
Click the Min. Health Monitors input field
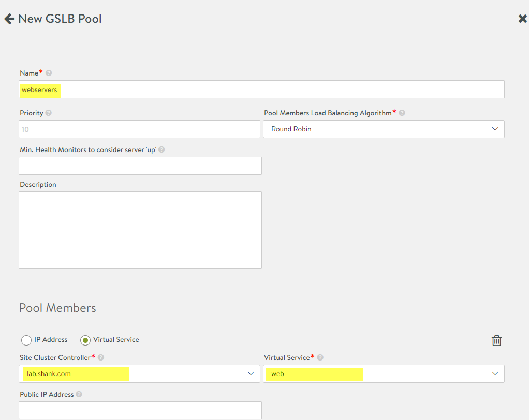(x=140, y=166)
